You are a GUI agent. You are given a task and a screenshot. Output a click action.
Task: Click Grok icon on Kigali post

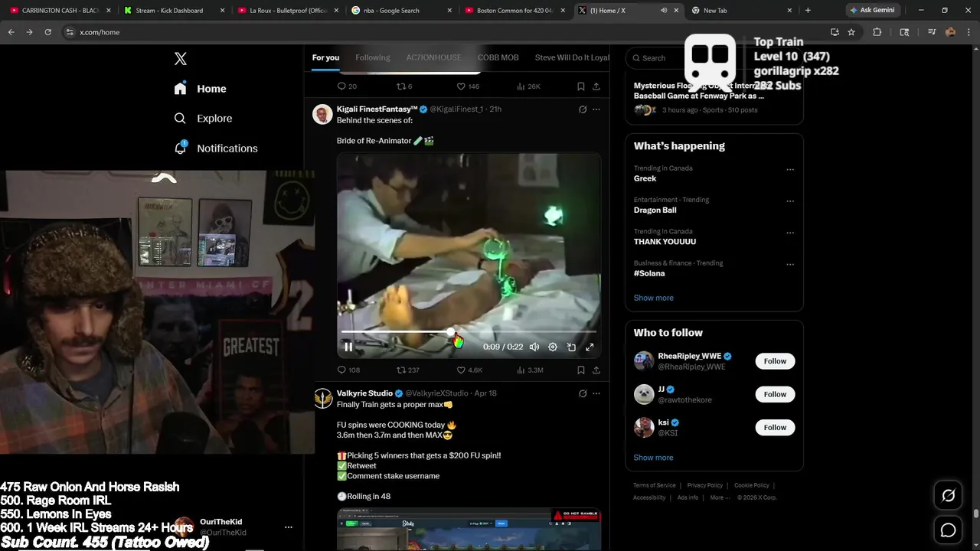(x=583, y=109)
